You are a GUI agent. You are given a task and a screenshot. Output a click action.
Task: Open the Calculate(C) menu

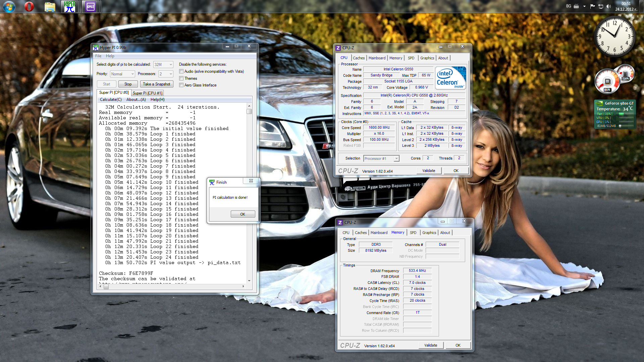click(111, 100)
